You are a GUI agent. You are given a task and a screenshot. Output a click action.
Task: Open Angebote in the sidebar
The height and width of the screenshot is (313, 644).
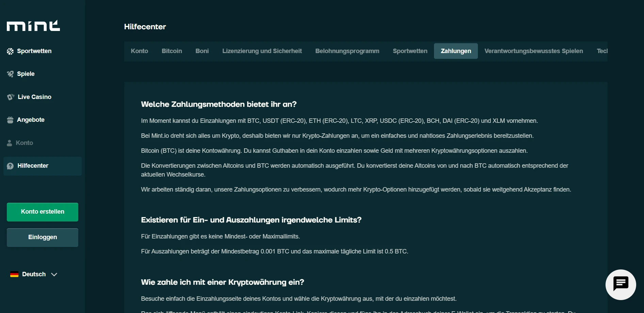31,120
